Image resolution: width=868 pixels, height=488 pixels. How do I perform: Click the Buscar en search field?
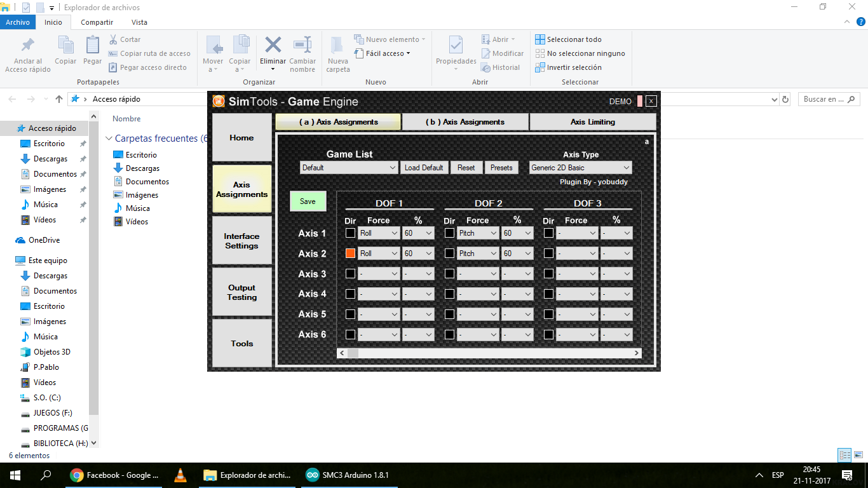(x=829, y=99)
